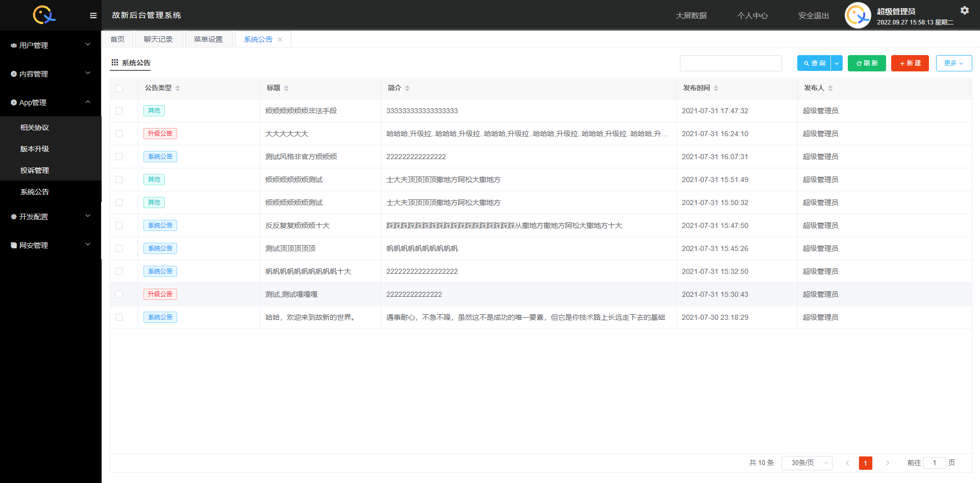Expand the 用户管理 sidebar menu
Screen dimensions: 980x483
pyautogui.click(x=50, y=45)
